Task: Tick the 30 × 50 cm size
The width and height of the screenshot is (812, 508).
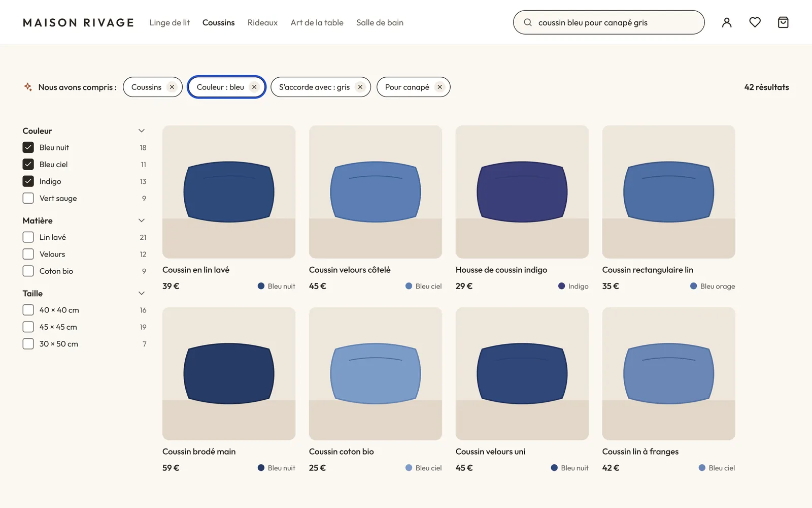Action: tap(28, 344)
